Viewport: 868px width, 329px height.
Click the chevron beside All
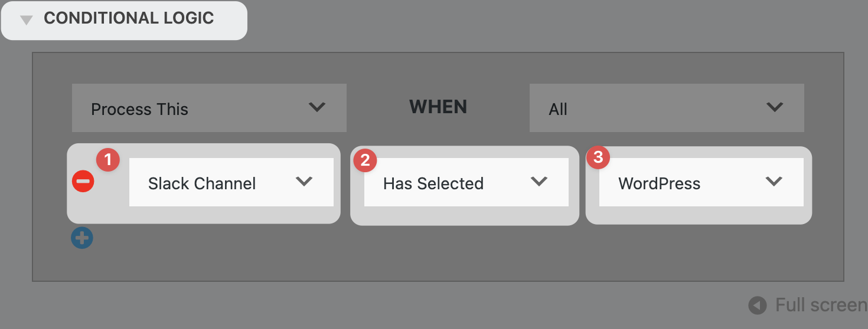pos(774,107)
